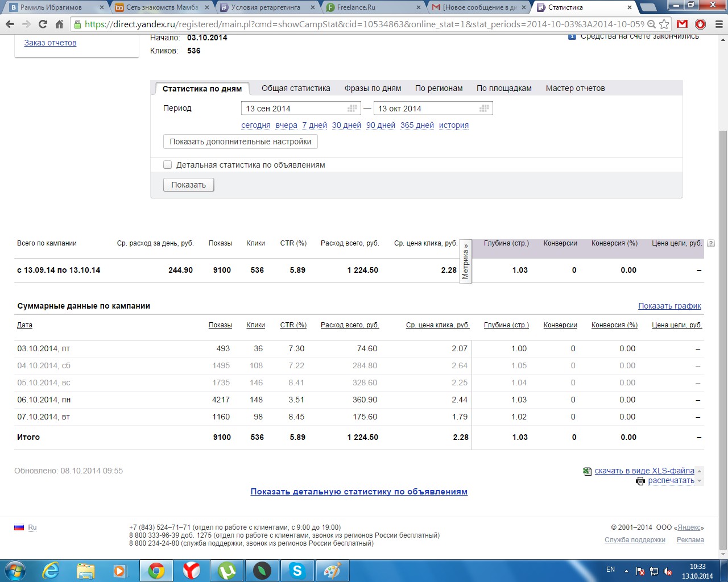Set the period to сегодня
The image size is (728, 582).
(256, 126)
